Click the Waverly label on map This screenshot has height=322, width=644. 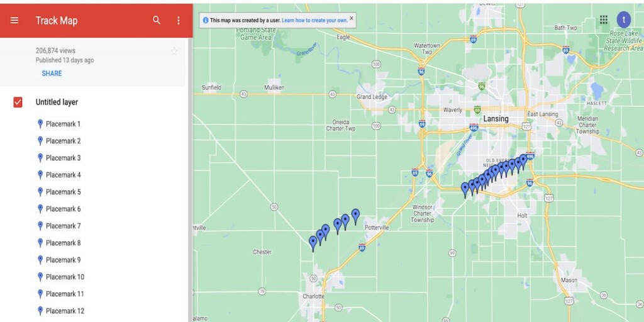point(453,110)
